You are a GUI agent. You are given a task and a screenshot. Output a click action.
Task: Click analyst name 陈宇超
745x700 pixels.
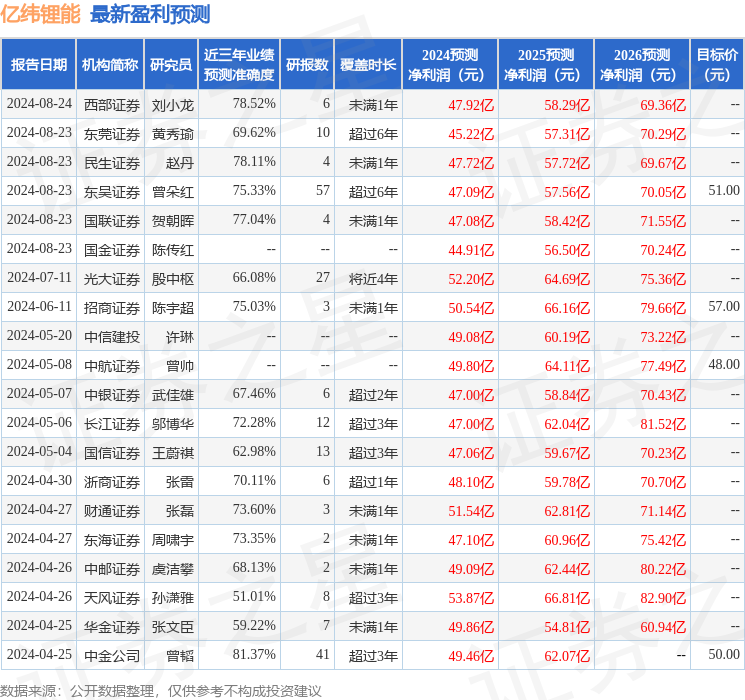click(172, 308)
